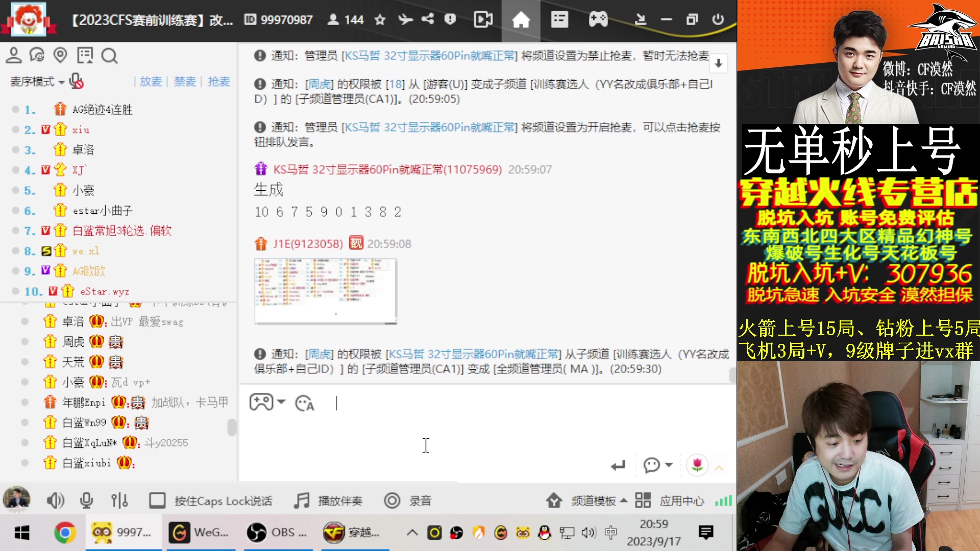Image resolution: width=980 pixels, height=551 pixels.
Task: Send a flower gift icon
Action: (697, 465)
